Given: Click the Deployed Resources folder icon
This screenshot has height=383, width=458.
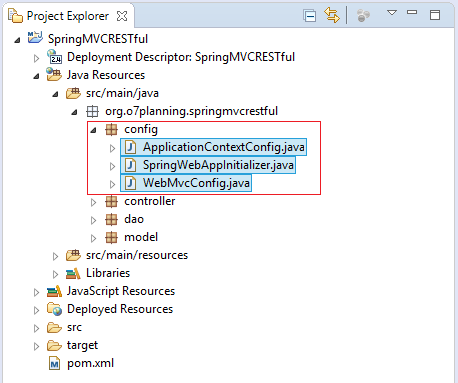Looking at the screenshot, I should click(54, 309).
